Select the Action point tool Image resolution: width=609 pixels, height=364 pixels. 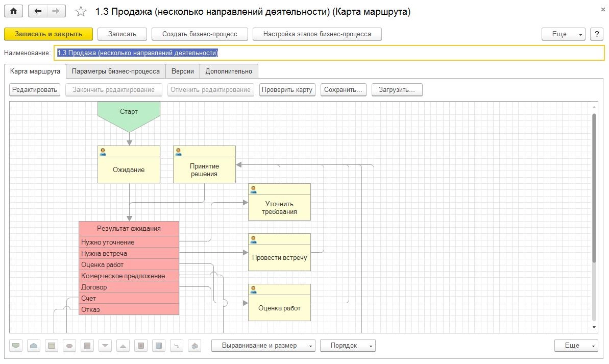(x=52, y=346)
